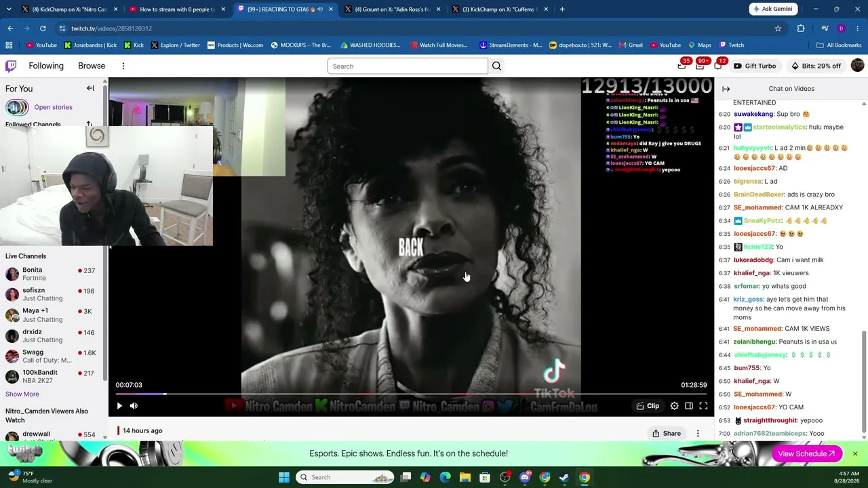Viewport: 868px width, 488px height.
Task: Open the Following page
Action: click(46, 66)
